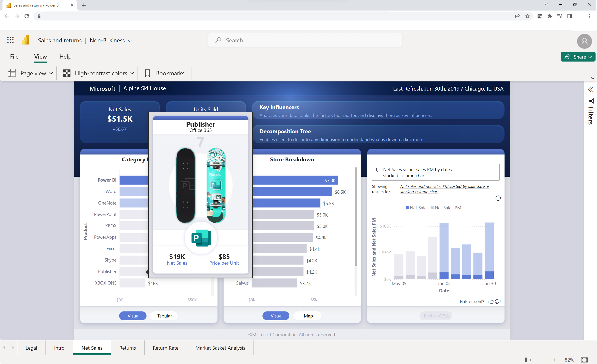Click the thumbs up icon for Q&A feedback

(491, 301)
